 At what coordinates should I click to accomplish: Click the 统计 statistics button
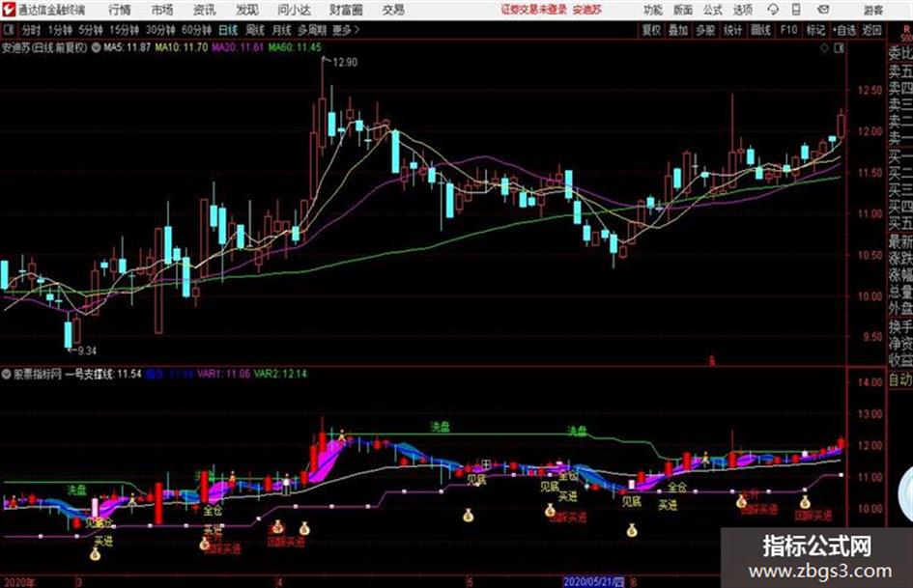pos(732,30)
